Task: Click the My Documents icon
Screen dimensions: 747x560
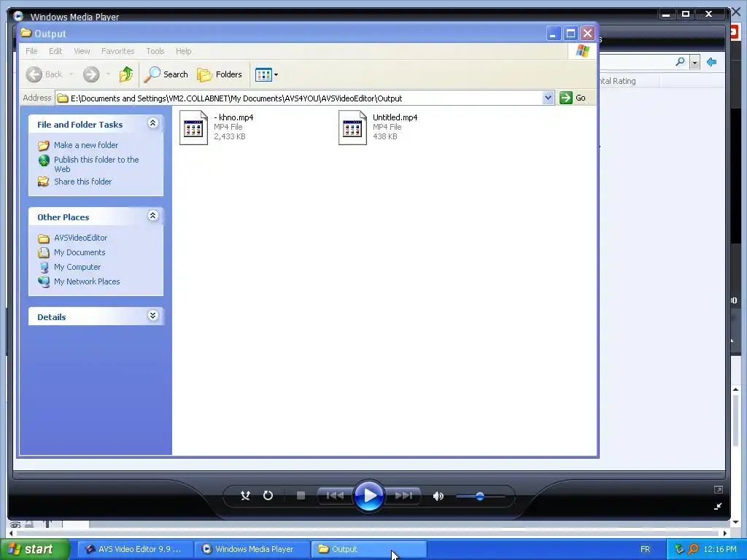Action: click(43, 253)
